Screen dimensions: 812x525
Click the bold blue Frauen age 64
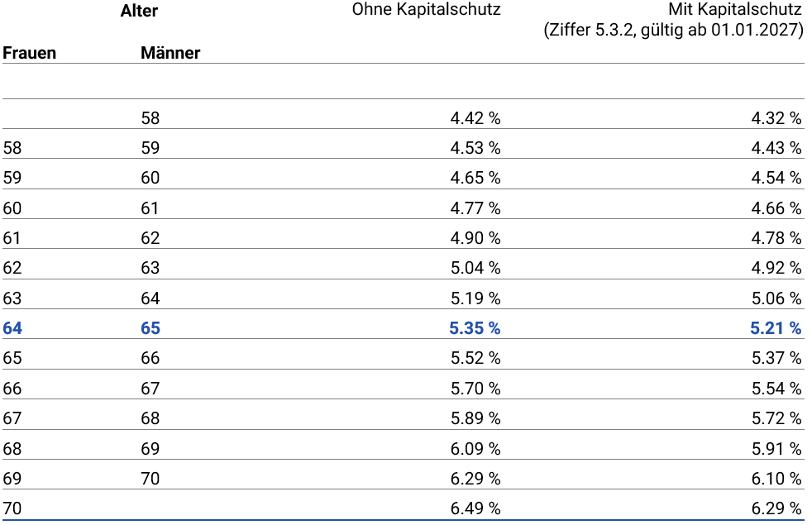click(13, 328)
